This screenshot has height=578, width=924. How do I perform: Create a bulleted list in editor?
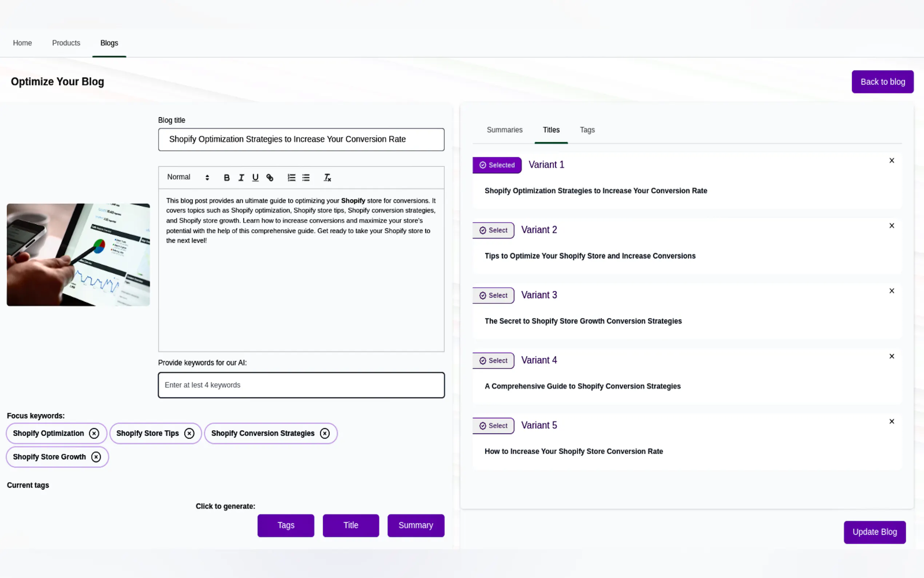(x=306, y=177)
